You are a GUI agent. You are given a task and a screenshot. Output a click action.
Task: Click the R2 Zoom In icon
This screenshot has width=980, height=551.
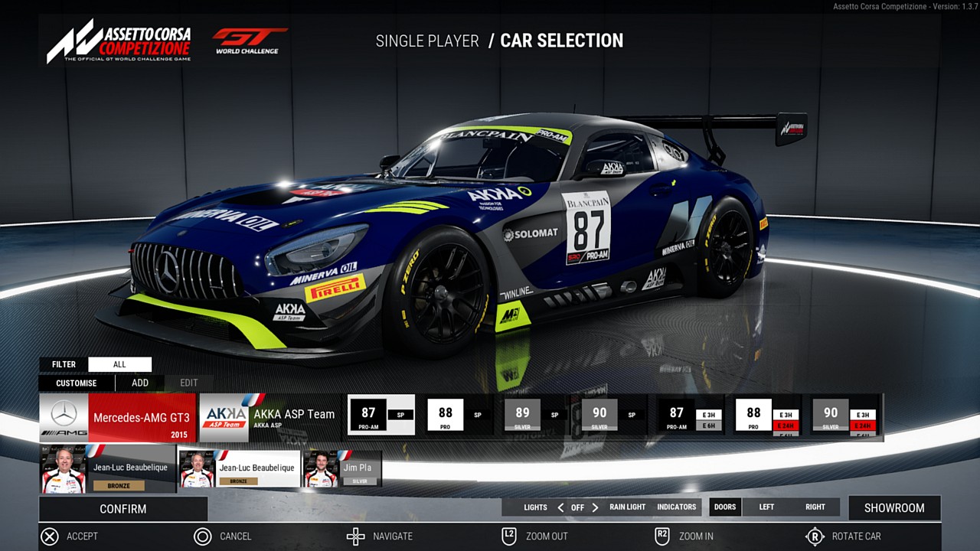[662, 536]
